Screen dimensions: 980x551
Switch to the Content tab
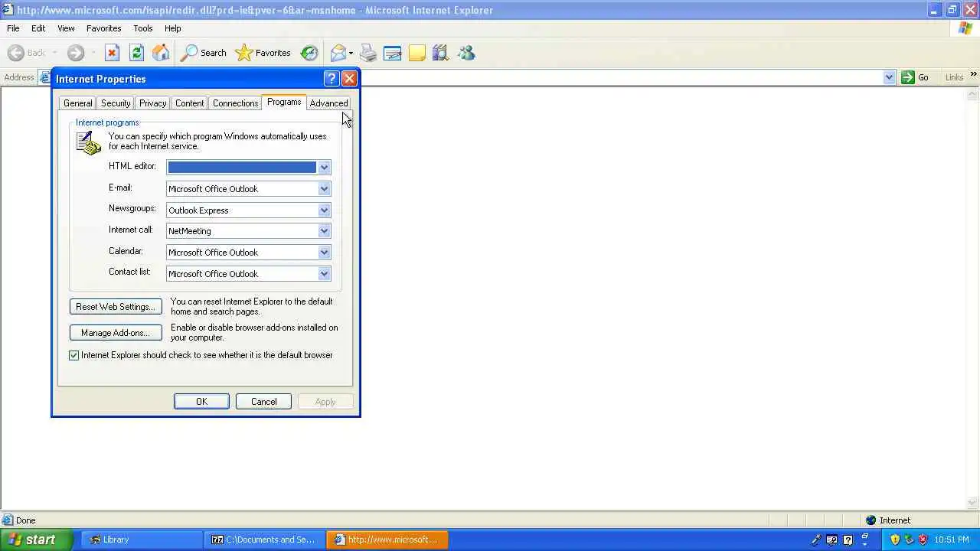coord(189,103)
